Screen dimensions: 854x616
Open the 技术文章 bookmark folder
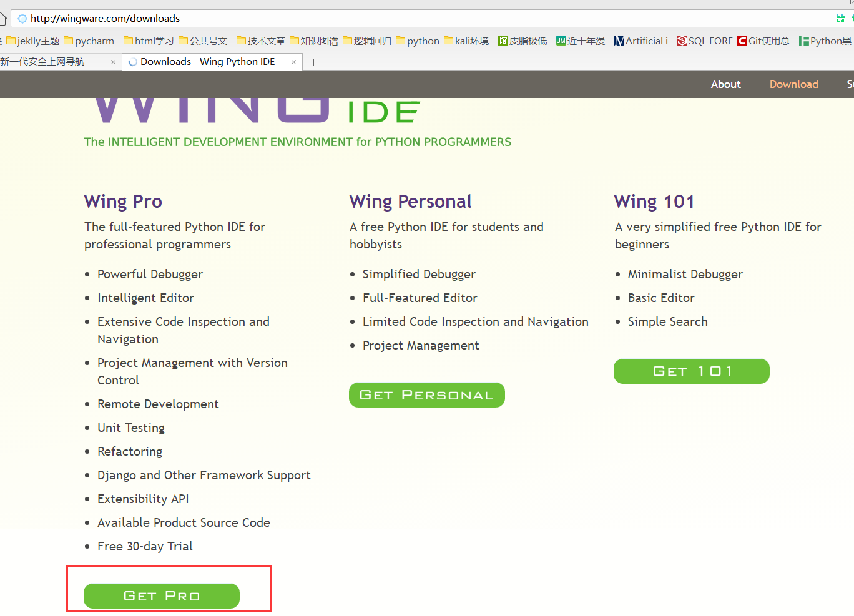click(x=261, y=41)
